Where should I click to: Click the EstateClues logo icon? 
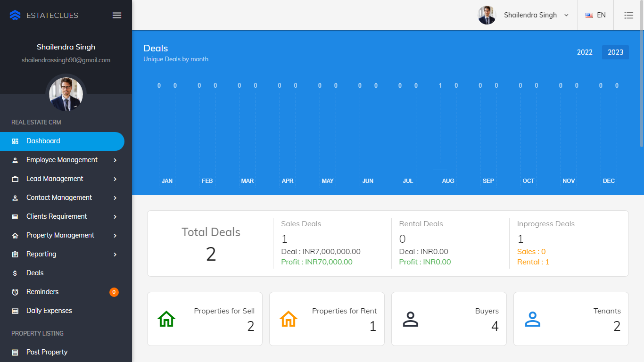[x=15, y=15]
